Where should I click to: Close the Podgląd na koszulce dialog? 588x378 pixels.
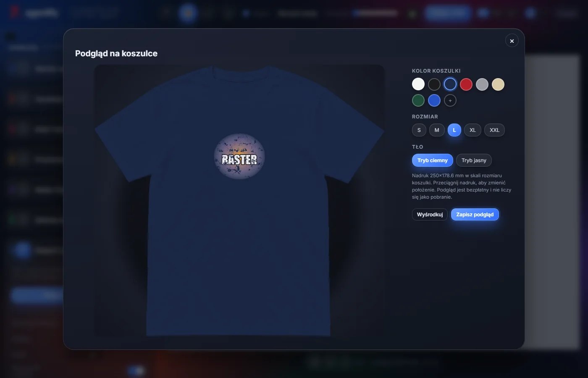point(512,41)
